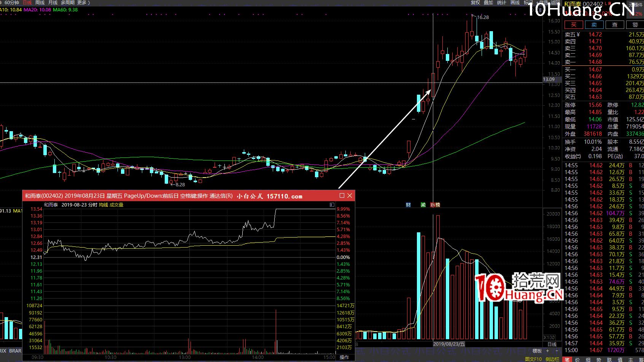Select the 势 trend tab
This screenshot has height=362, width=644.
point(599,359)
